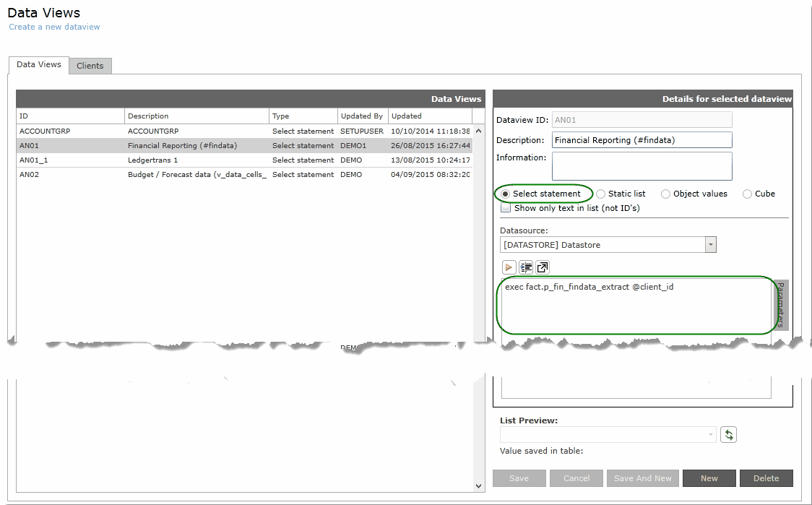Open the List Preview dropdown

(711, 434)
